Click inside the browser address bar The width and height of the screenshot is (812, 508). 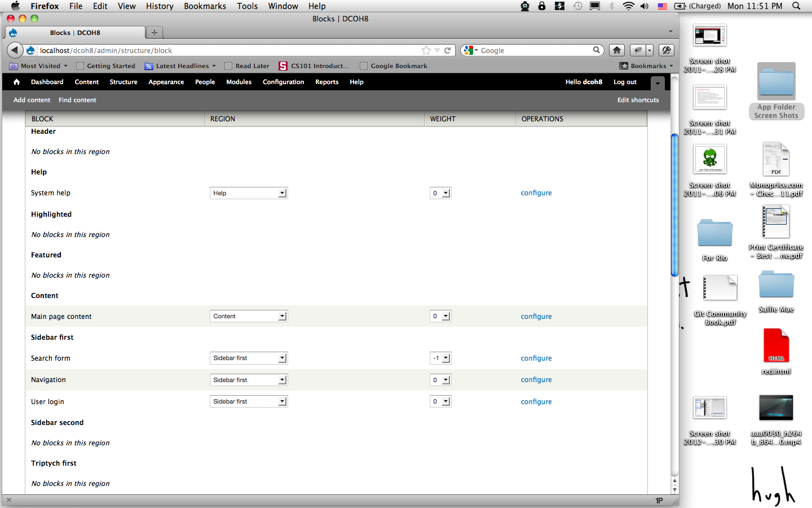(x=226, y=50)
